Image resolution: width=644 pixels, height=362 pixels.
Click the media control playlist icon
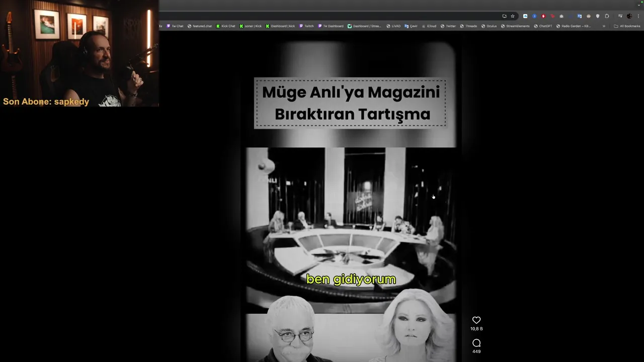pyautogui.click(x=620, y=16)
